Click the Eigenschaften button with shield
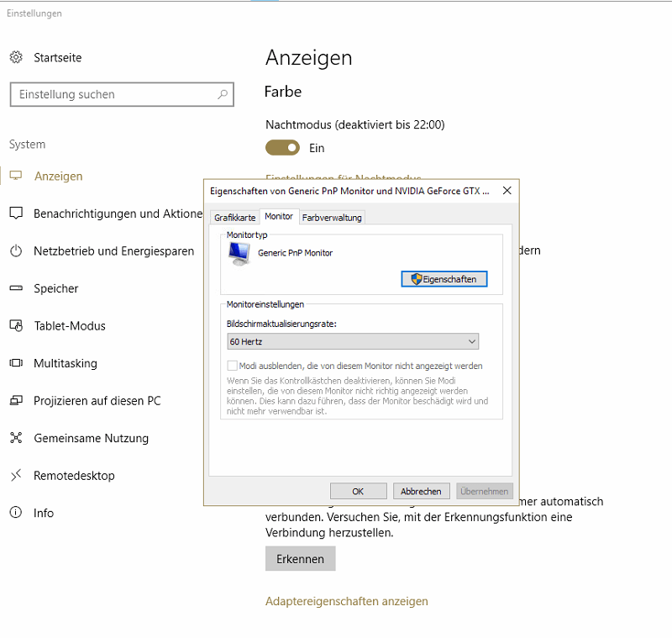The width and height of the screenshot is (672, 638). (444, 279)
